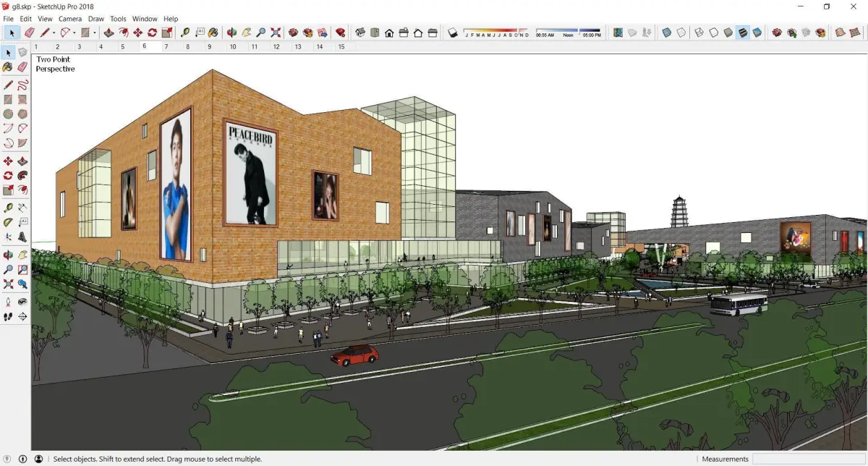Open the Camera menu
This screenshot has height=466, width=868.
pos(70,19)
